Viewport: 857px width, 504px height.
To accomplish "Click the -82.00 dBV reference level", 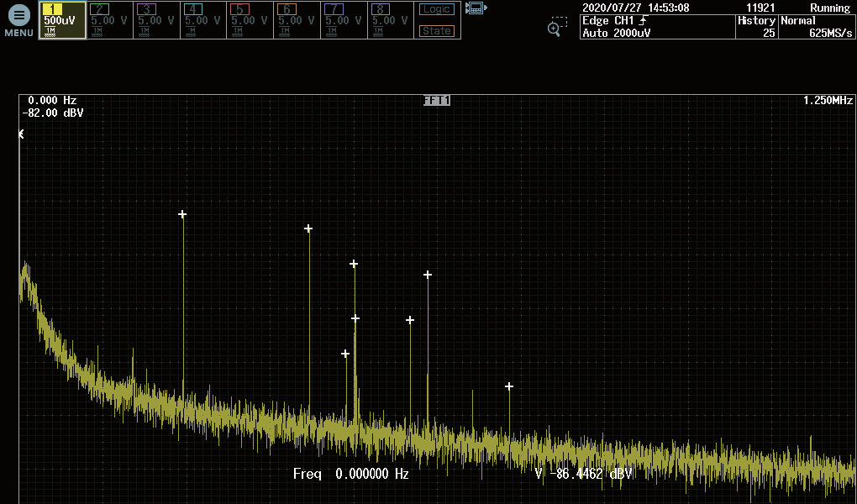I will pos(53,113).
